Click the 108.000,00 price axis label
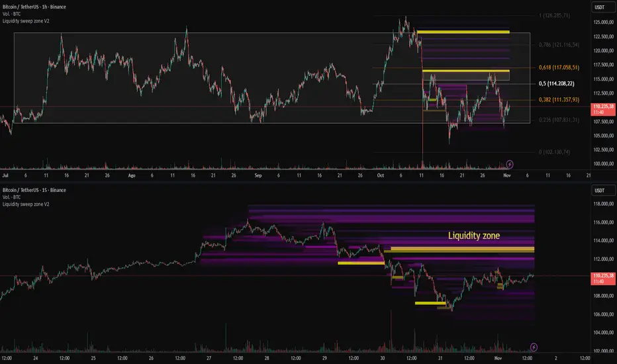 coord(604,296)
